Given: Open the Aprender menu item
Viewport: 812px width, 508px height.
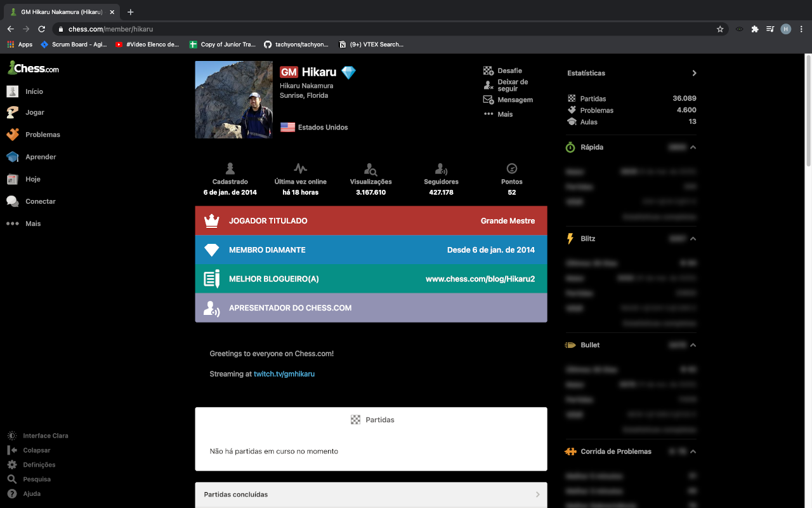Looking at the screenshot, I should point(31,157).
